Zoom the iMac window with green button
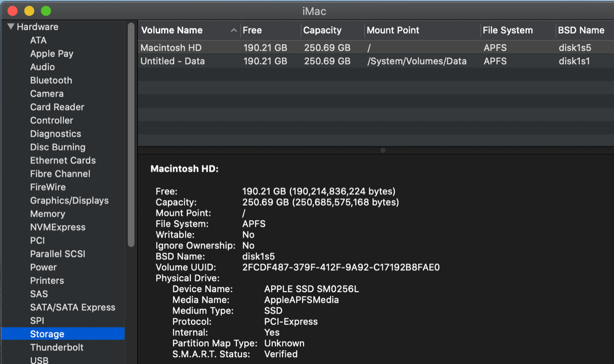This screenshot has width=614, height=364. pos(46,11)
